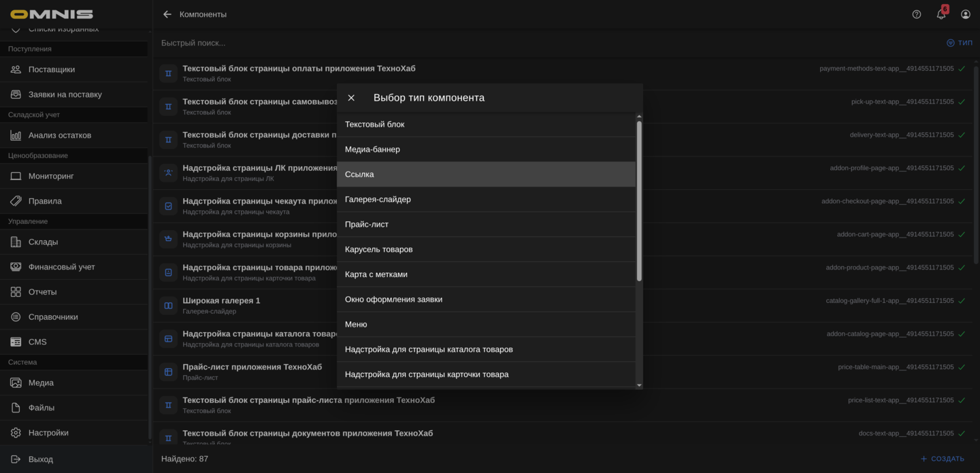Click Выход to log out

(x=41, y=459)
